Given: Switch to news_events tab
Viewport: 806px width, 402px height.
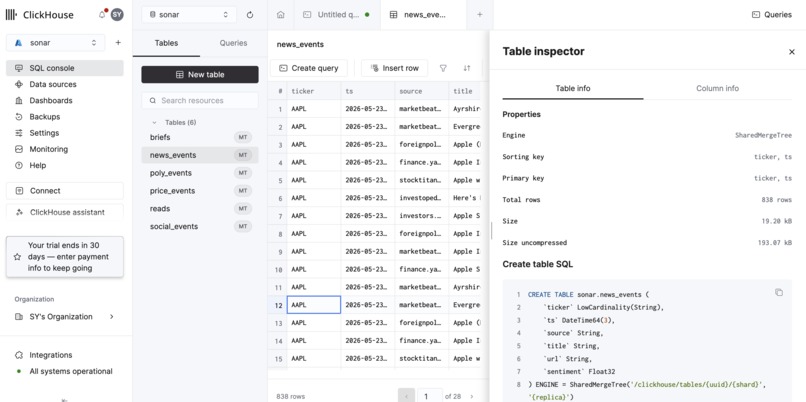Looking at the screenshot, I should coord(423,15).
